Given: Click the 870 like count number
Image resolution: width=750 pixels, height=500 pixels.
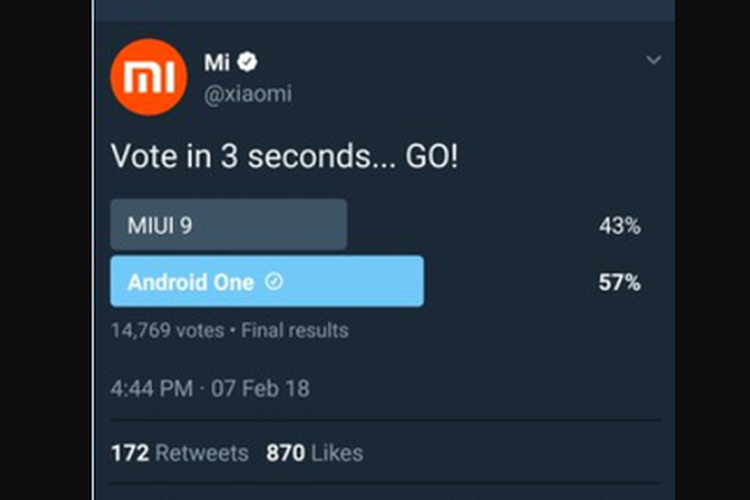Looking at the screenshot, I should (x=285, y=453).
